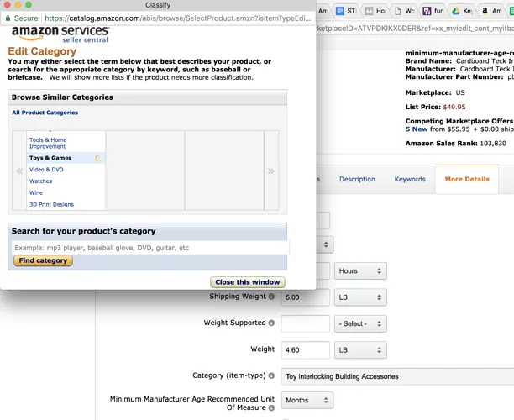
Task: Switch to the Ho browser tab
Action: [375, 11]
